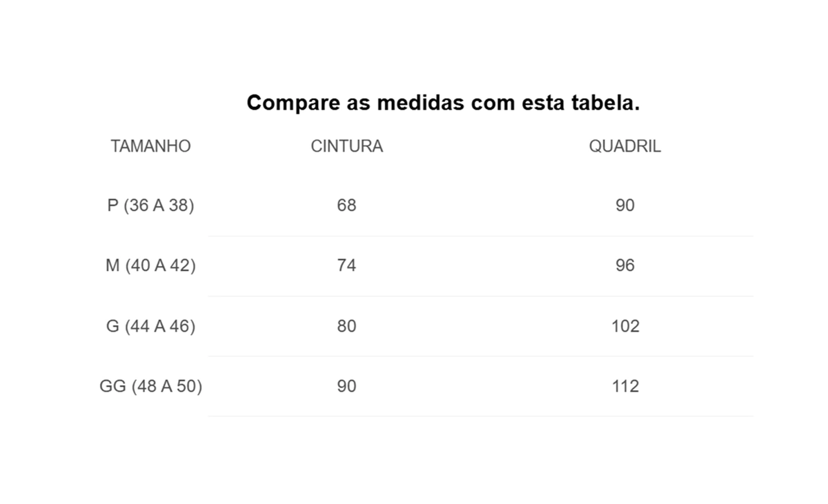Click the size row GG (48 A 50)
This screenshot has width=828, height=504.
click(150, 386)
